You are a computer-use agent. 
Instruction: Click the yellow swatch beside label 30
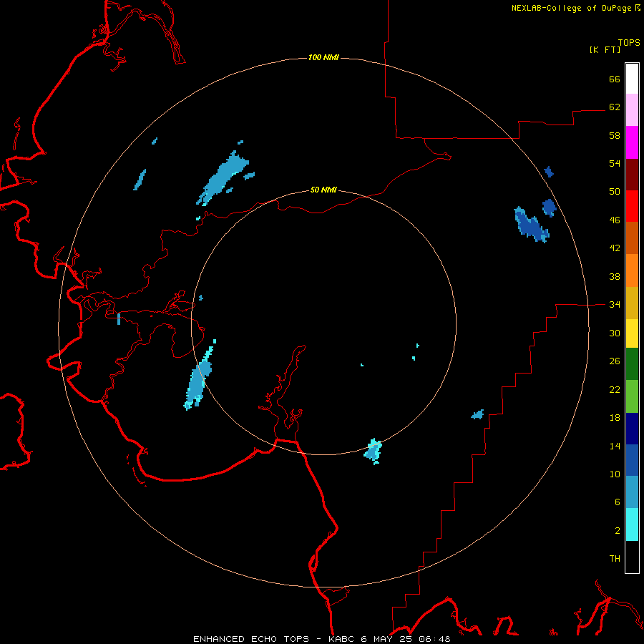click(632, 333)
